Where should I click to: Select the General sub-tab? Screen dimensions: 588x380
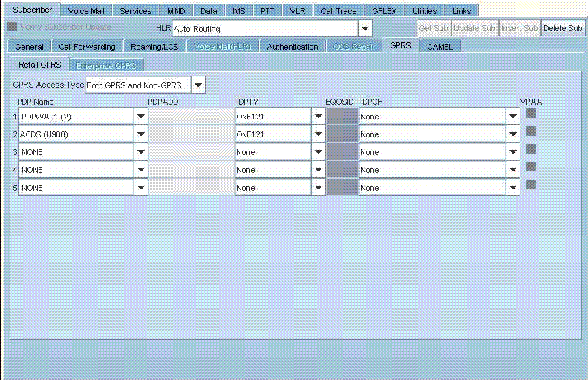pyautogui.click(x=29, y=47)
